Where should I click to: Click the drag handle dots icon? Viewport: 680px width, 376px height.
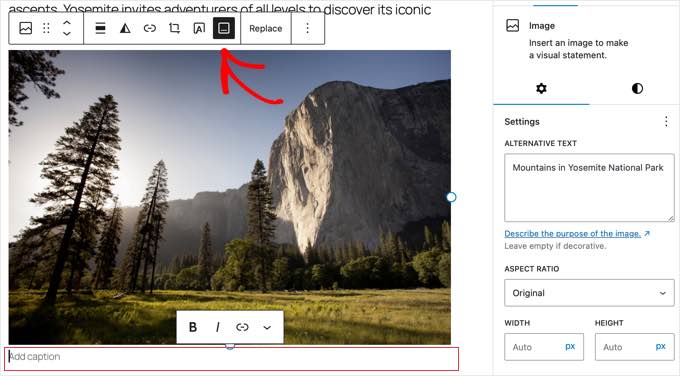tap(46, 28)
